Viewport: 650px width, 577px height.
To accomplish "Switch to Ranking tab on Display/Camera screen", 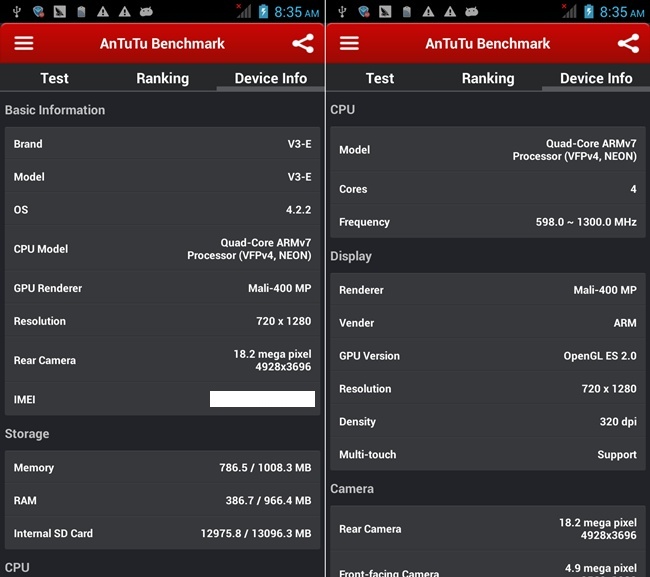I will [488, 78].
